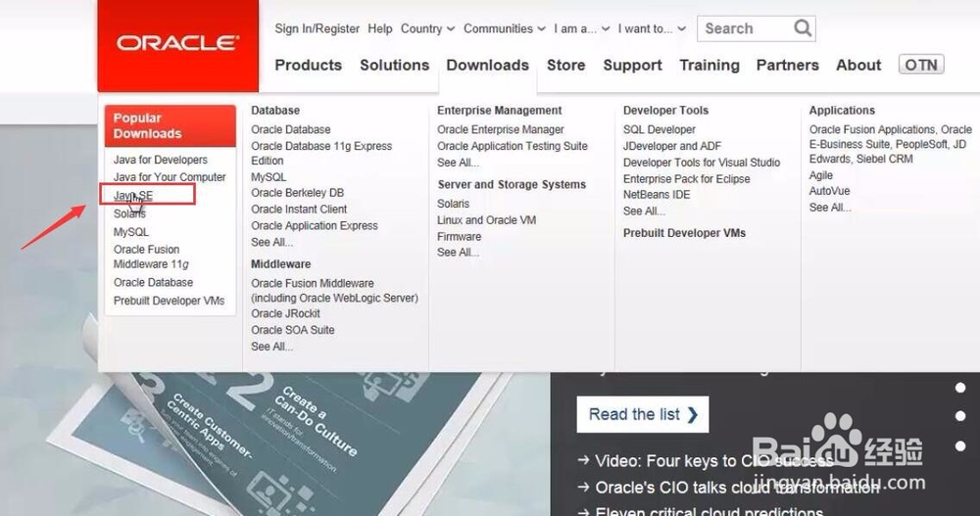
Task: Open the 'I want to...' dropdown
Action: 652,28
